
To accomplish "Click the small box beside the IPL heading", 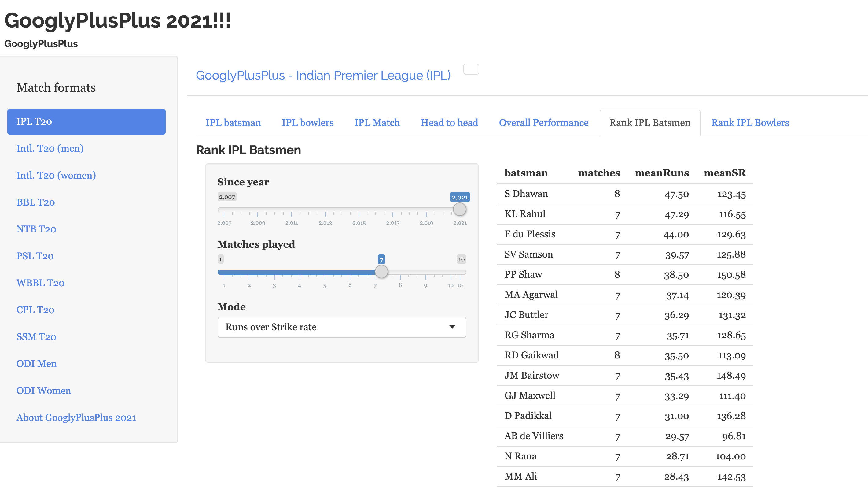I will pos(471,69).
